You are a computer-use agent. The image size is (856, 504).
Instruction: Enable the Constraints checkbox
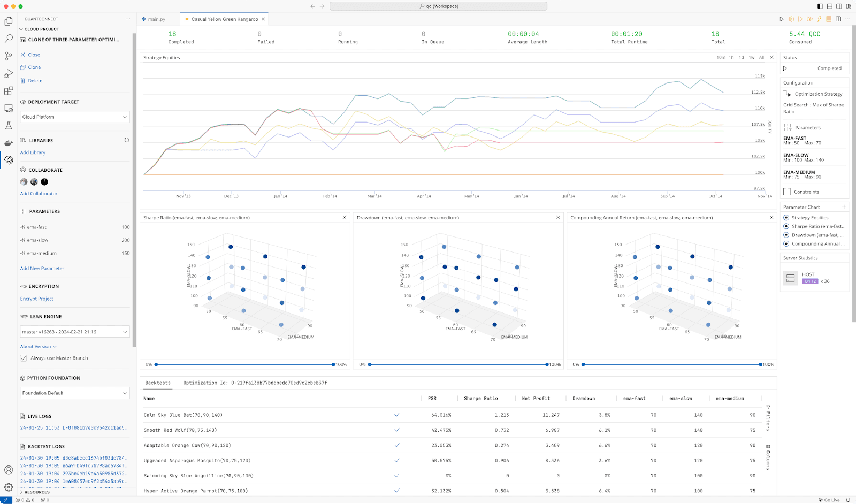[787, 192]
